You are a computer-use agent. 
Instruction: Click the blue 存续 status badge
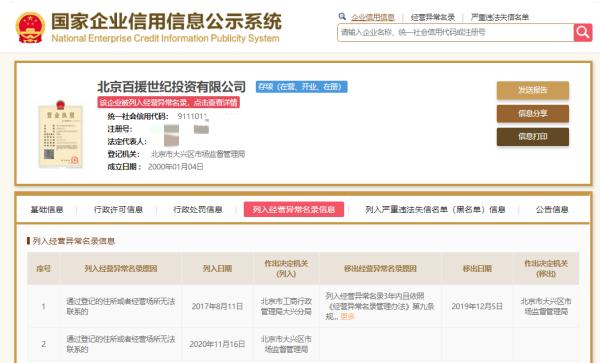pyautogui.click(x=302, y=87)
